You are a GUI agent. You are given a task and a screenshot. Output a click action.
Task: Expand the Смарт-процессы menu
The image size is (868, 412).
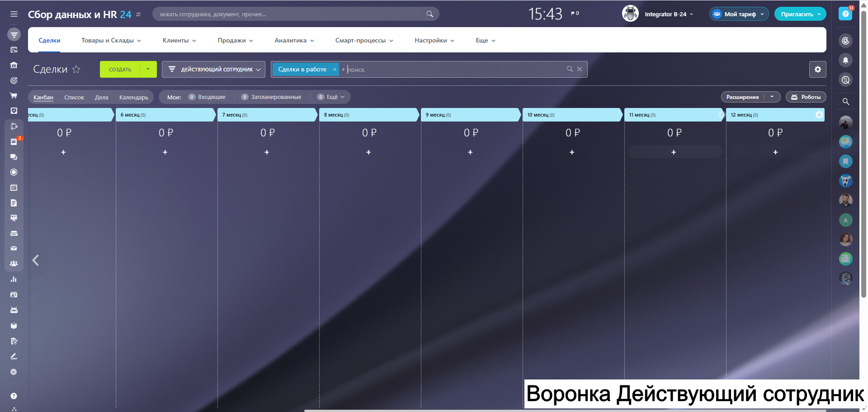point(364,40)
